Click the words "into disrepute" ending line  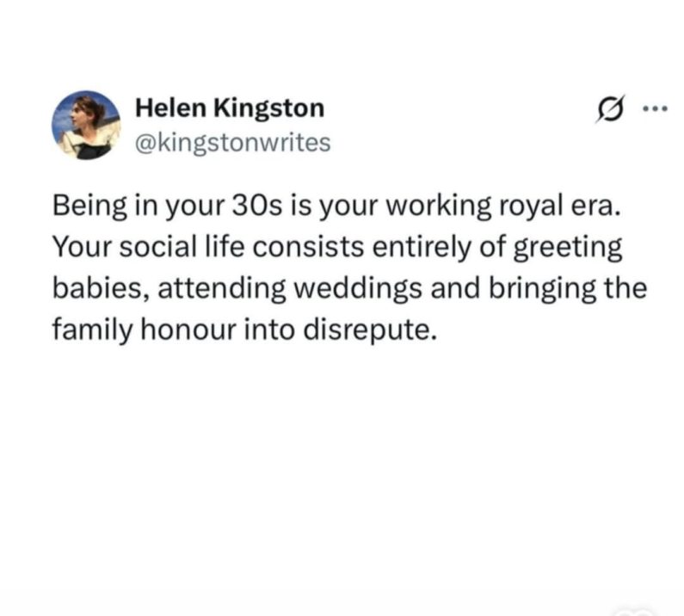click(x=340, y=330)
